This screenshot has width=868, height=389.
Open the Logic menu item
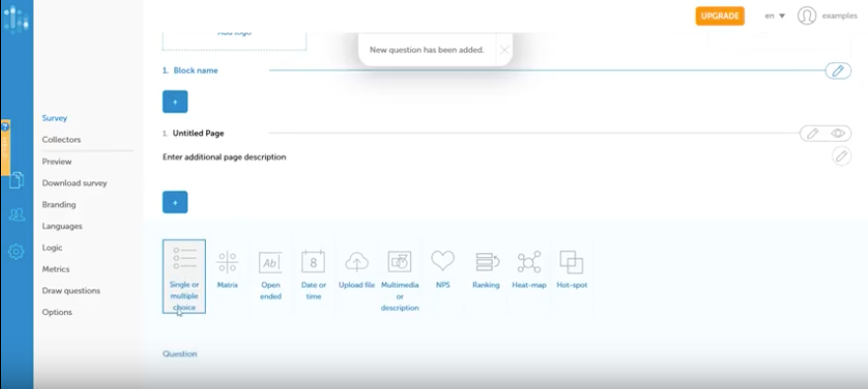click(52, 248)
